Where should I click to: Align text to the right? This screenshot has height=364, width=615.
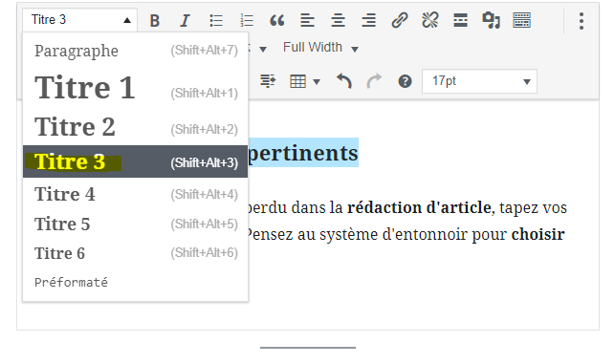click(x=368, y=20)
